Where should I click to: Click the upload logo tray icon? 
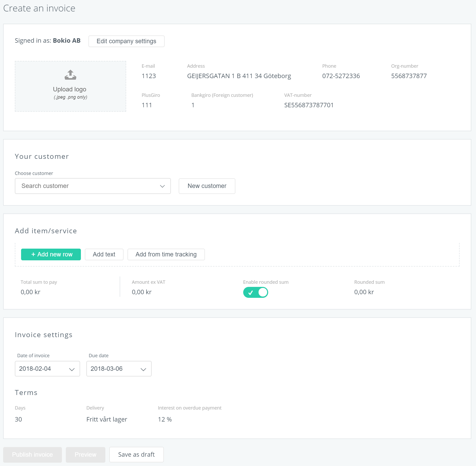pos(70,75)
